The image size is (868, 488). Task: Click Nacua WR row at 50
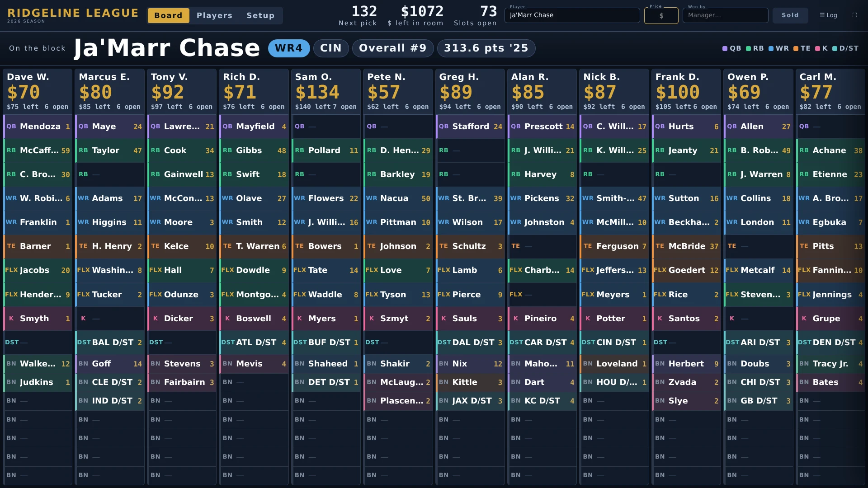click(x=398, y=198)
